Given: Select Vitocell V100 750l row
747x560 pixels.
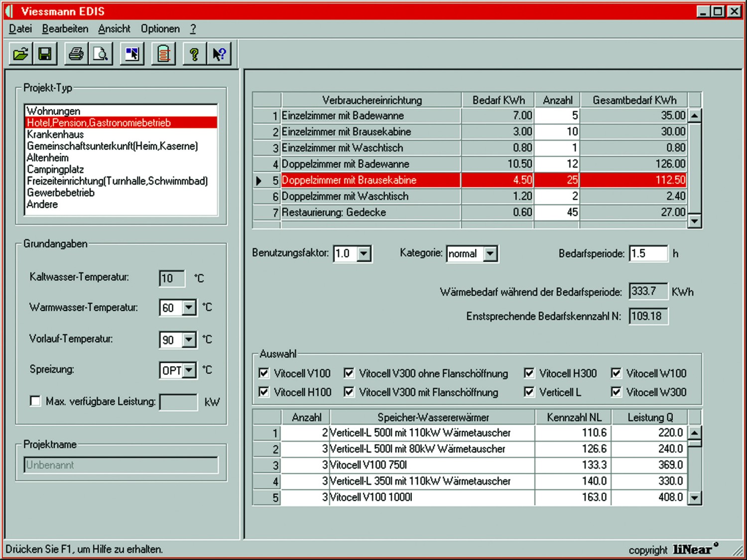Looking at the screenshot, I should click(x=470, y=465).
